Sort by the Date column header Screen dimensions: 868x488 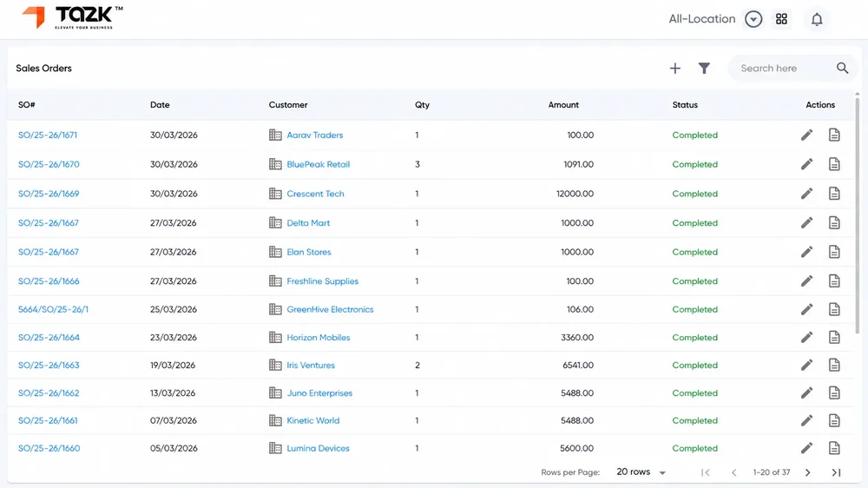(160, 105)
